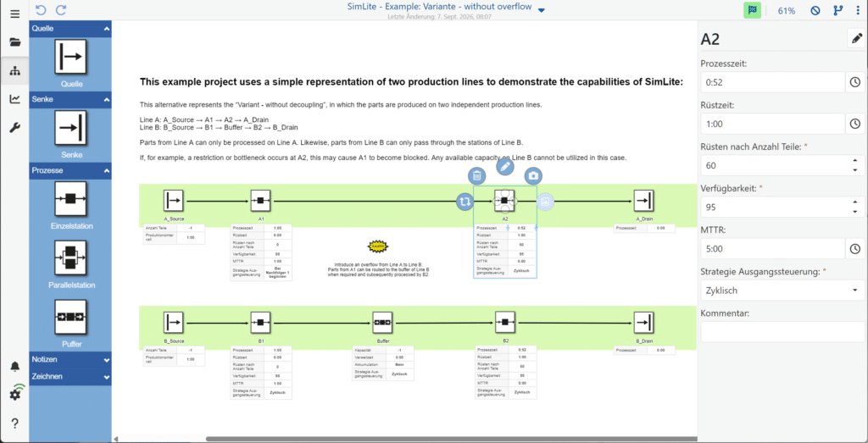The image size is (868, 443).
Task: Pick the Quelle source element in palette
Action: tap(70, 56)
